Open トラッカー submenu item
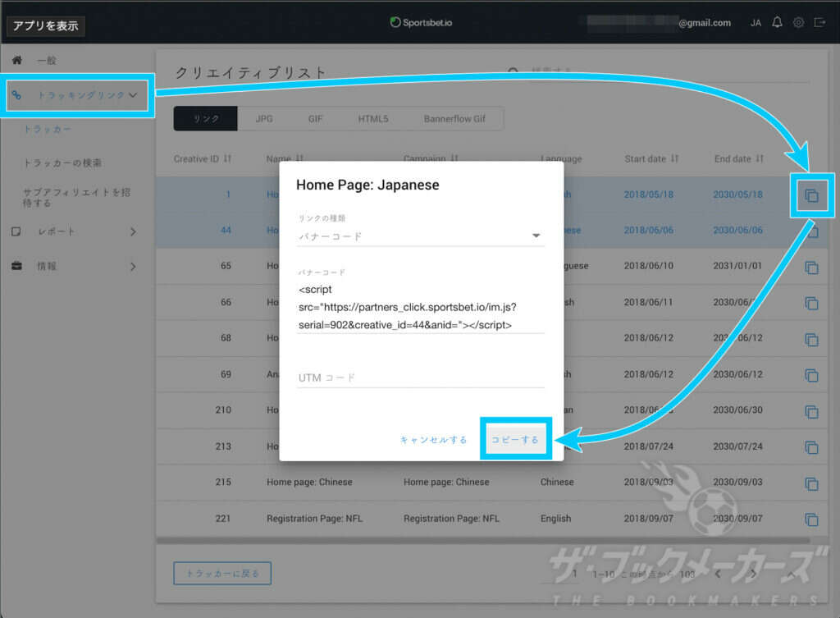The height and width of the screenshot is (618, 840). (47, 129)
